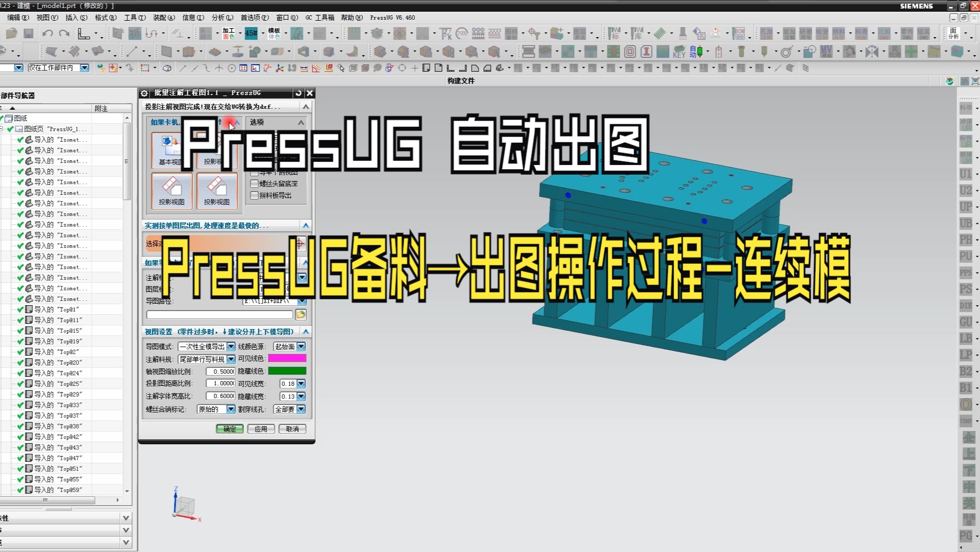Image resolution: width=980 pixels, height=552 pixels.
Task: Pick the green 隐藏线色 color swatch
Action: point(287,371)
